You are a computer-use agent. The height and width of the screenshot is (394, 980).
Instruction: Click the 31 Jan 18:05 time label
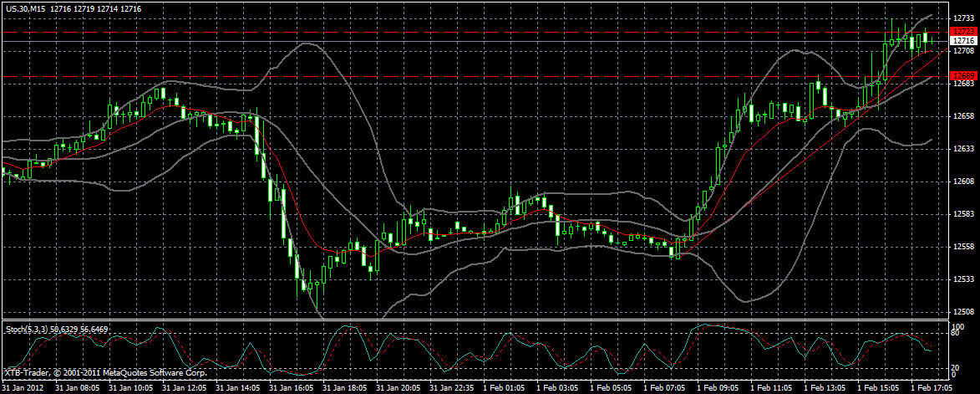pyautogui.click(x=343, y=388)
